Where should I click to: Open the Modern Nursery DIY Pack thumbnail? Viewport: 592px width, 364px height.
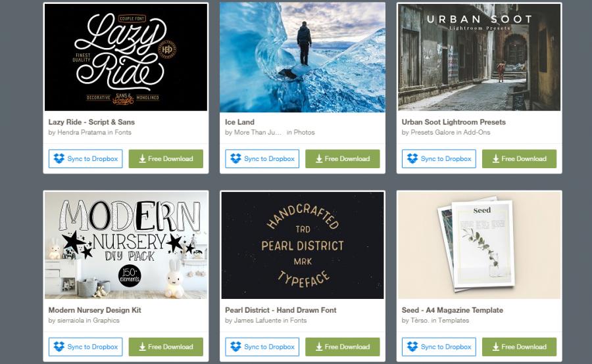[x=126, y=245]
